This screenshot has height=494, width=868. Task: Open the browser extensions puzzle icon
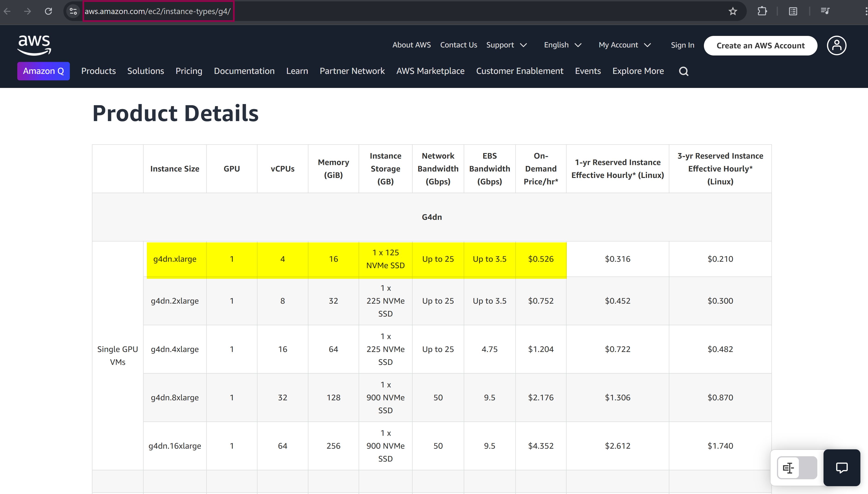tap(762, 11)
